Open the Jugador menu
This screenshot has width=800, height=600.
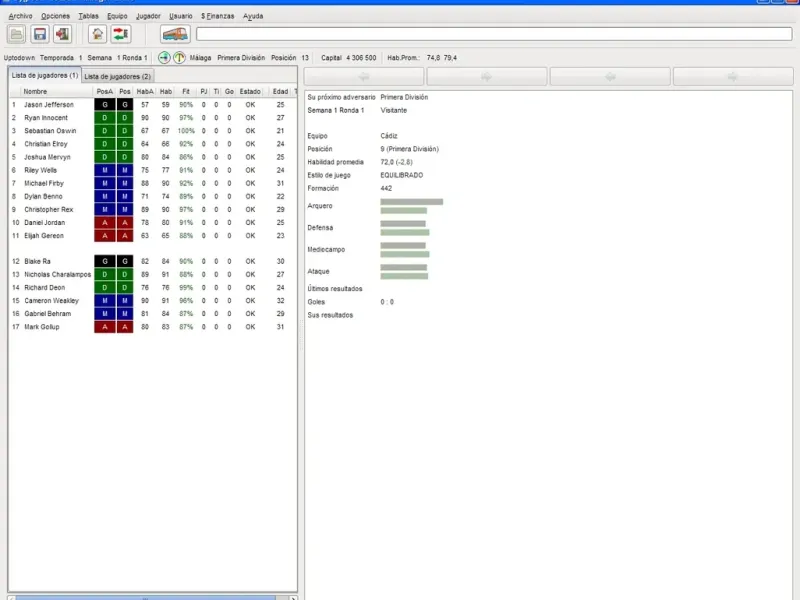[148, 16]
